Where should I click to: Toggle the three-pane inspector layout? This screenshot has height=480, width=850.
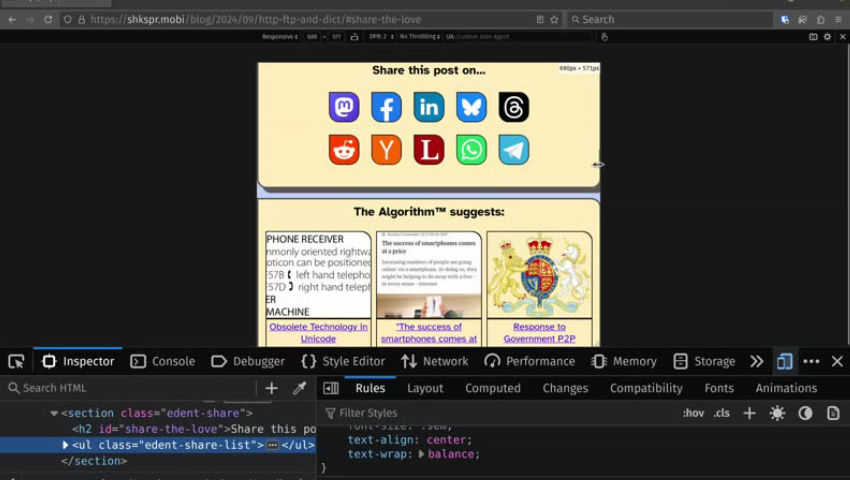[331, 388]
